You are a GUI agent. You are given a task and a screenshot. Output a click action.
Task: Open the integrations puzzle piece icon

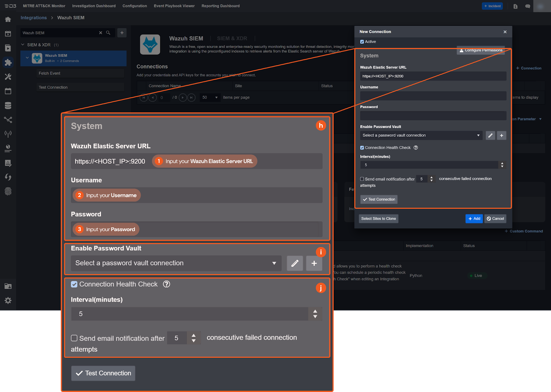pos(8,62)
